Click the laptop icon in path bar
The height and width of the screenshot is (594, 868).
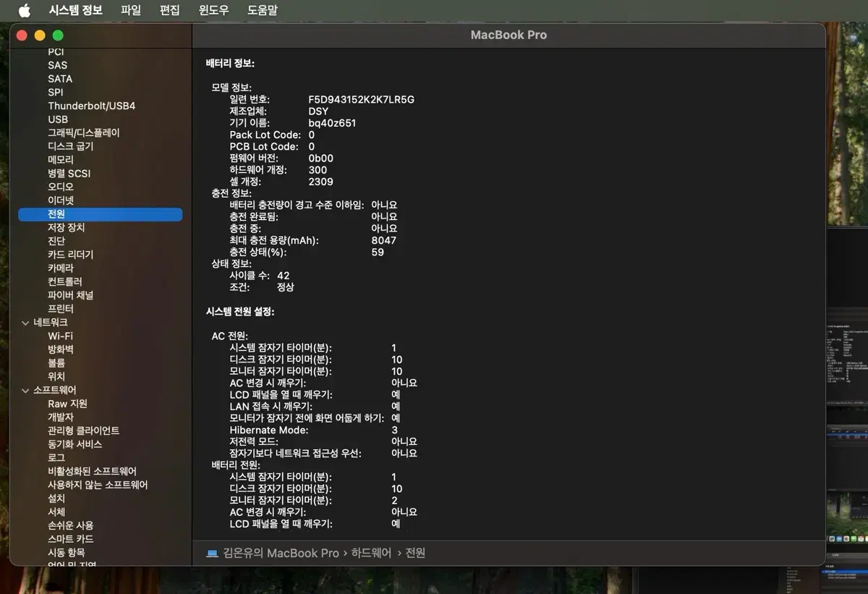click(212, 553)
